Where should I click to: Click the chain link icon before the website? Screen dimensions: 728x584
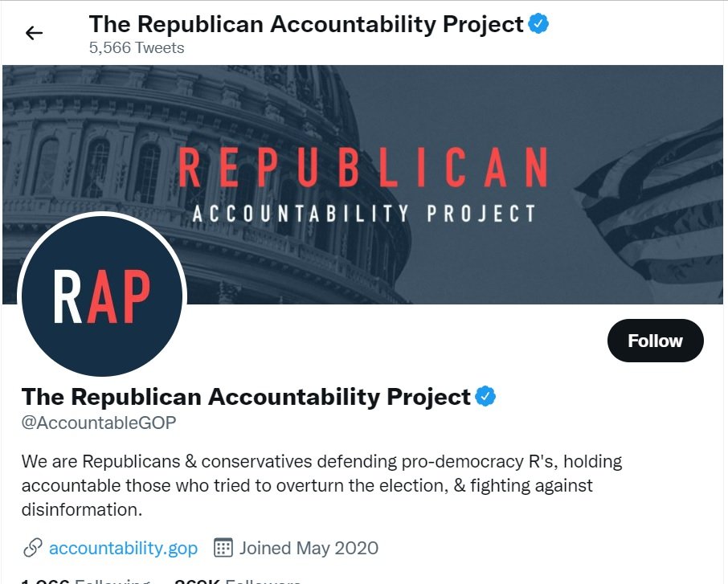(32, 549)
